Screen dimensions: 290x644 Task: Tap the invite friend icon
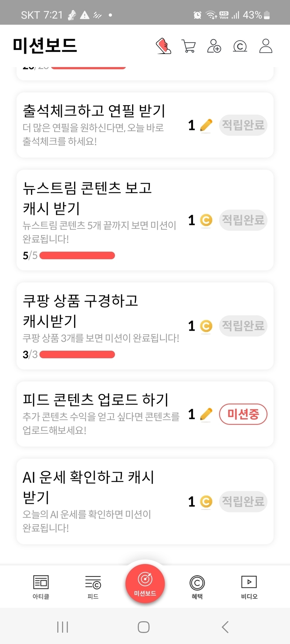point(214,46)
